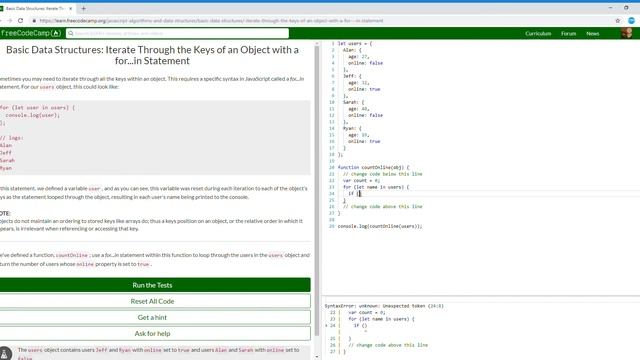The width and height of the screenshot is (640, 360).
Task: Open a new browser tab
Action: 83,8
